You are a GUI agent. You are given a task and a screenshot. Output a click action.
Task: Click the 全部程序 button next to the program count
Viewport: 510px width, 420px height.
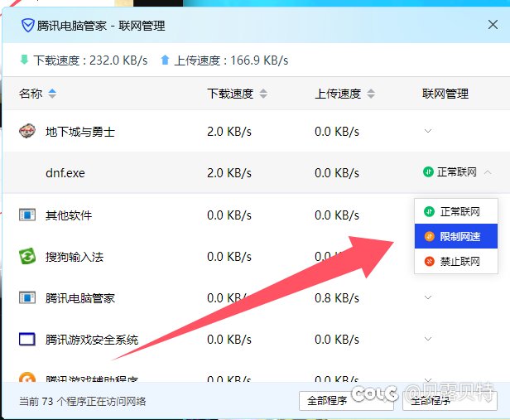(x=346, y=401)
